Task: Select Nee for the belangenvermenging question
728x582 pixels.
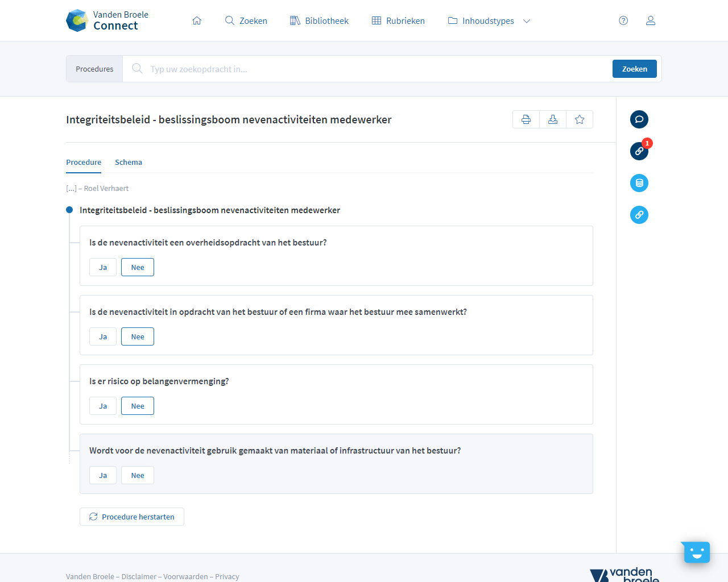Action: pos(137,405)
